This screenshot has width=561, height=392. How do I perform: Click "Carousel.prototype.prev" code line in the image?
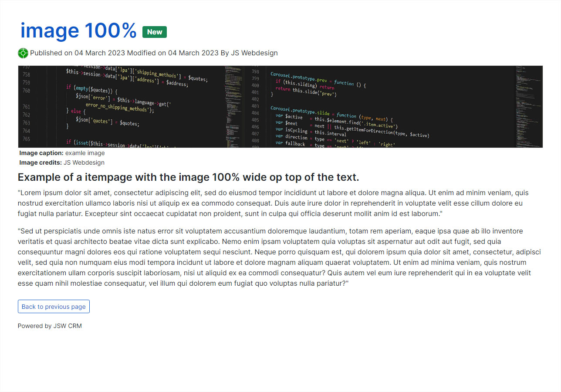(x=300, y=78)
